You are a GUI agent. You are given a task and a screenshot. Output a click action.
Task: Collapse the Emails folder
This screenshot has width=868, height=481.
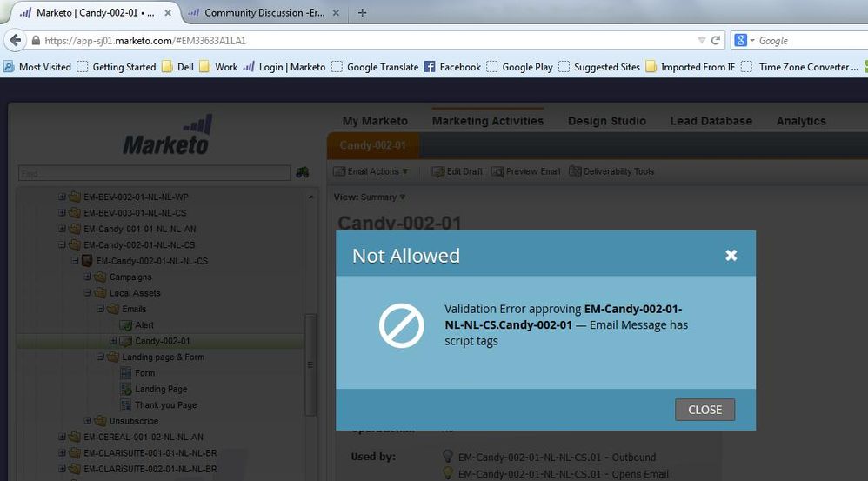(100, 308)
